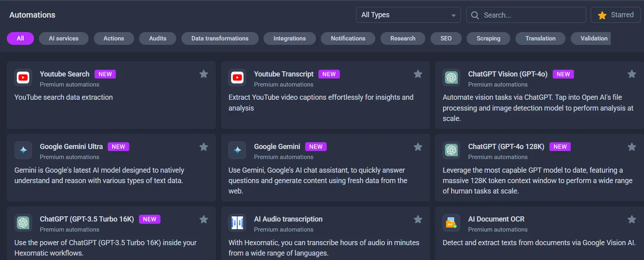
Task: Click the AI Document OCR icon
Action: pos(451,223)
